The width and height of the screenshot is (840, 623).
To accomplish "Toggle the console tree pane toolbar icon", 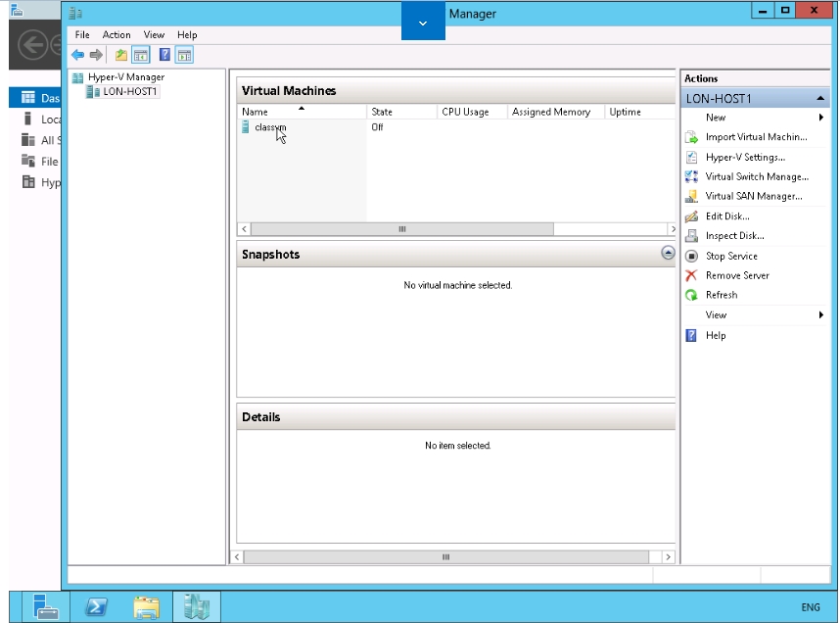I will tap(141, 55).
